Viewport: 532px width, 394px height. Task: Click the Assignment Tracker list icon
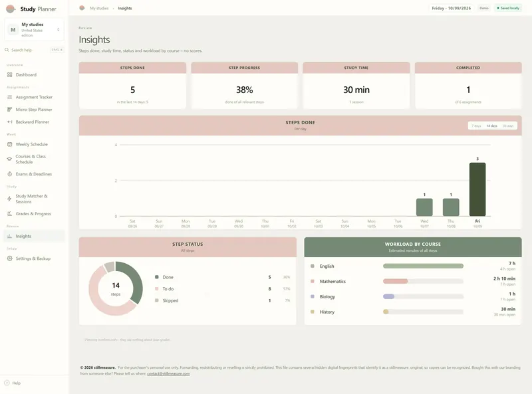click(x=9, y=97)
